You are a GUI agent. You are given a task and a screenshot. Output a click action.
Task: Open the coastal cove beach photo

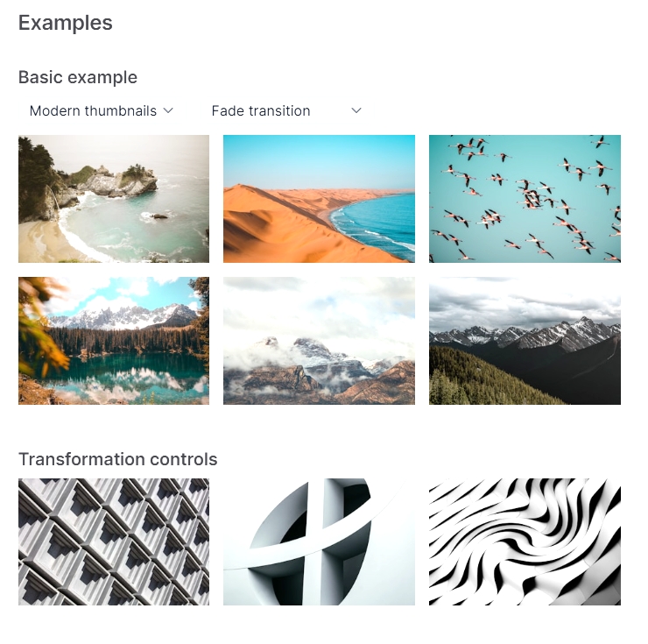coord(114,199)
